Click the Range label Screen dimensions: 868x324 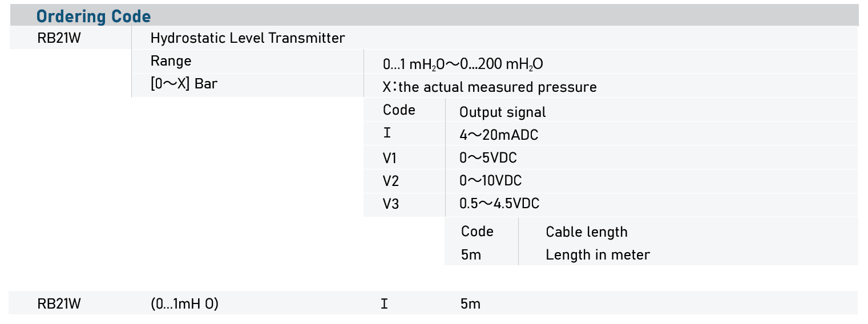click(x=171, y=61)
